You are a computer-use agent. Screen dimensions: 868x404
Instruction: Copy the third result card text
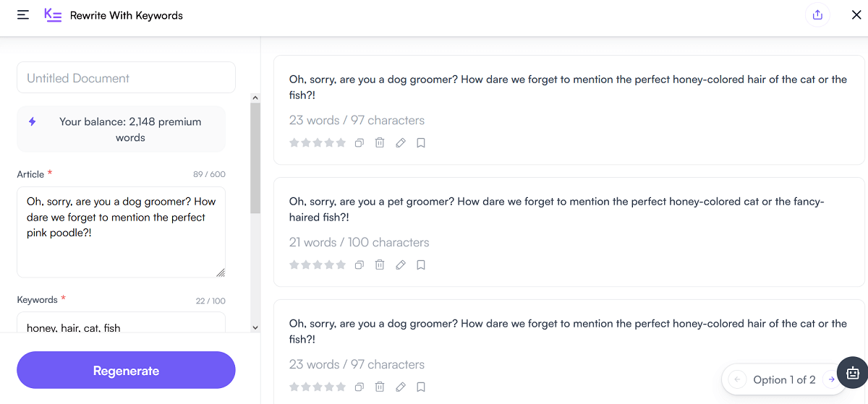359,387
